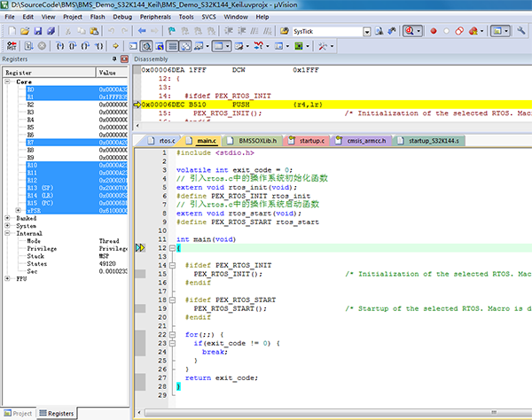Viewport: 532px width, 420px height.
Task: Switch to the BMSSOXLib.h tab
Action: coord(257,141)
